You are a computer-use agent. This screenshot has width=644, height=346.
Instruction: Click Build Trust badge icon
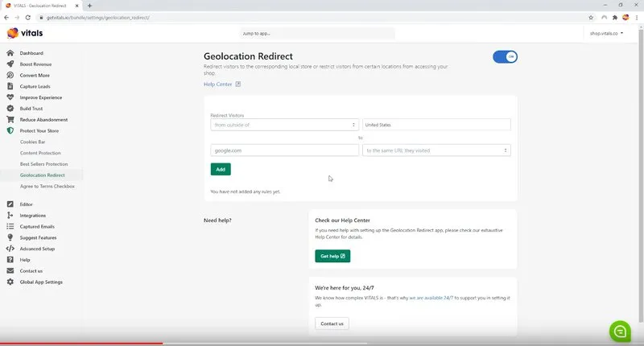pyautogui.click(x=10, y=109)
